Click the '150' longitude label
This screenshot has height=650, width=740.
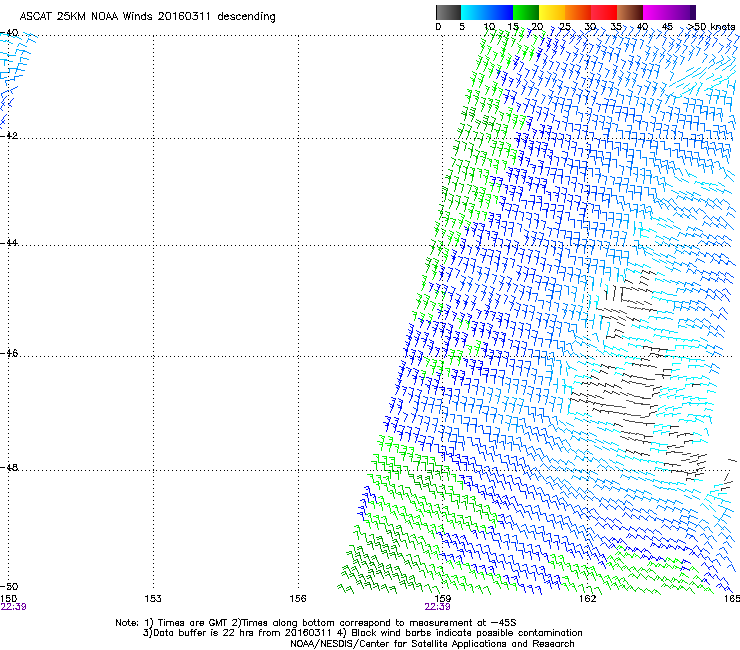click(8, 599)
